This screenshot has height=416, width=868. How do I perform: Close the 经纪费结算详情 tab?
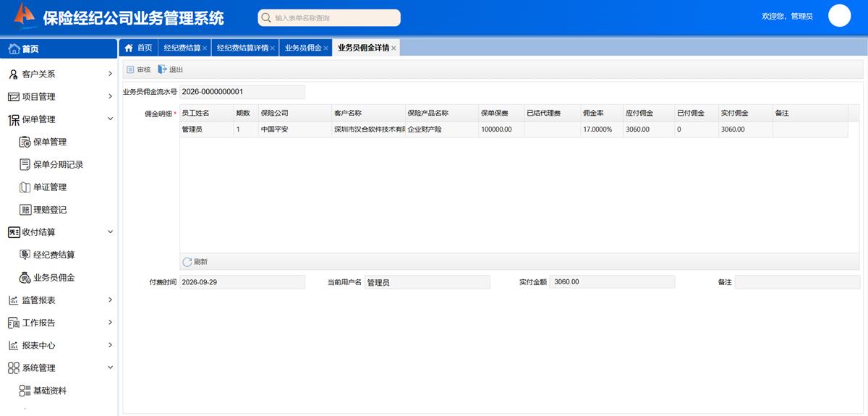pos(273,48)
